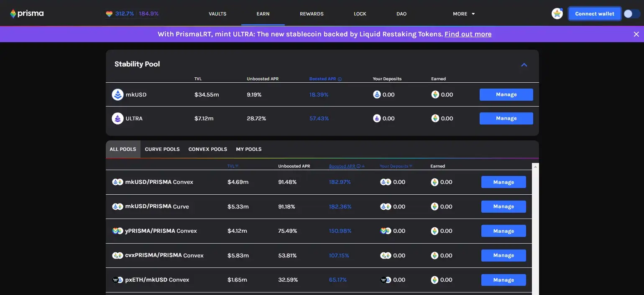Click the star avatar icon near Connect wallet

click(557, 14)
